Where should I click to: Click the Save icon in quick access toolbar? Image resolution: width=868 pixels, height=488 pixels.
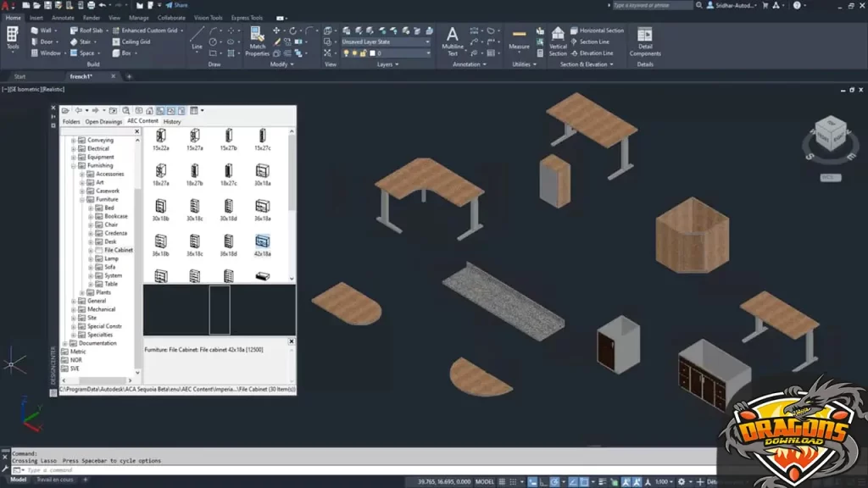click(x=47, y=6)
